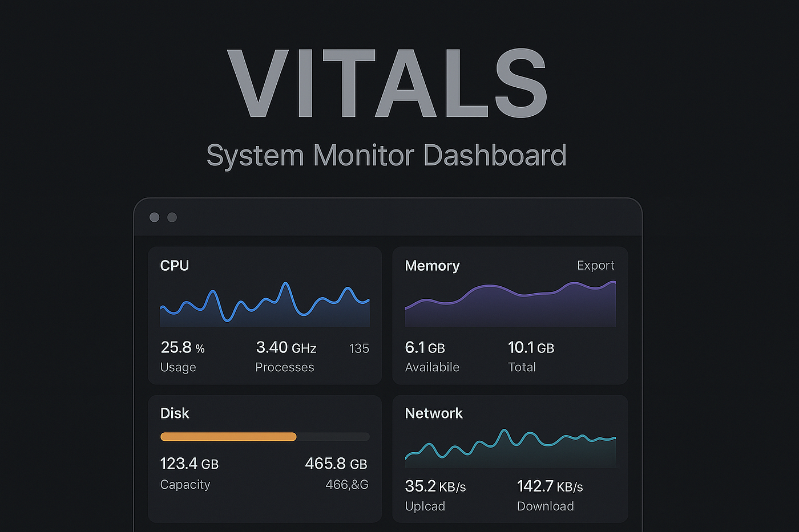Click the teal Network traffic graph

(510, 448)
